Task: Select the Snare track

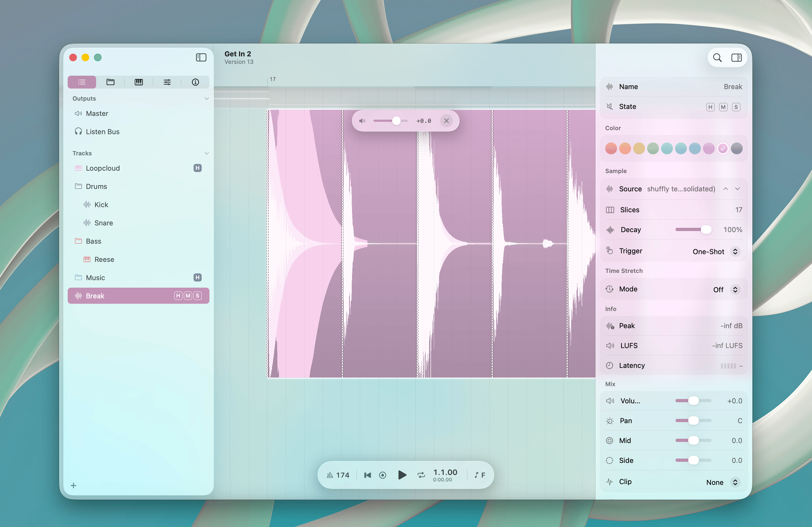Action: tap(139, 223)
